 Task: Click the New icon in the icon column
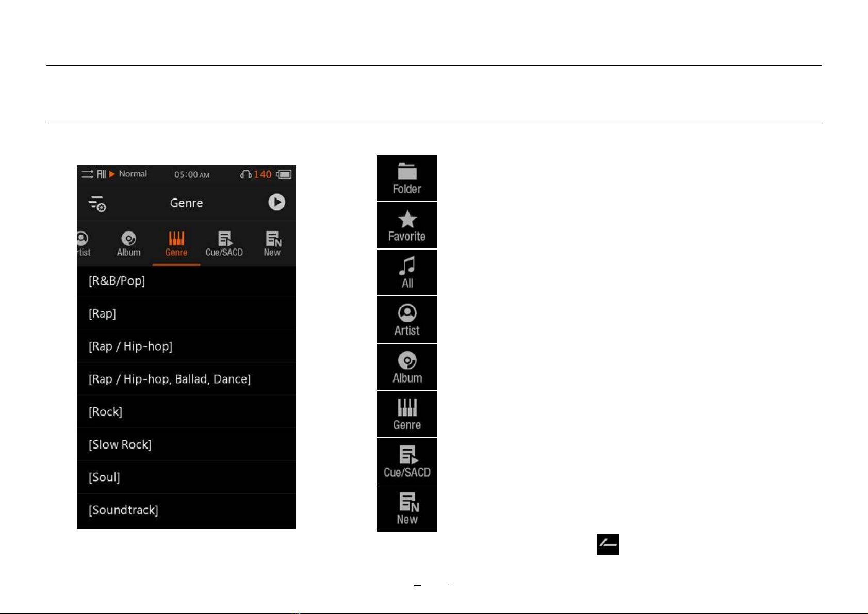click(x=407, y=508)
